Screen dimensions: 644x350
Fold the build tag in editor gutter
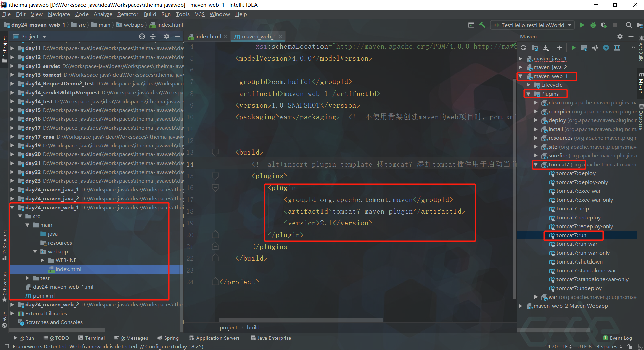click(215, 152)
